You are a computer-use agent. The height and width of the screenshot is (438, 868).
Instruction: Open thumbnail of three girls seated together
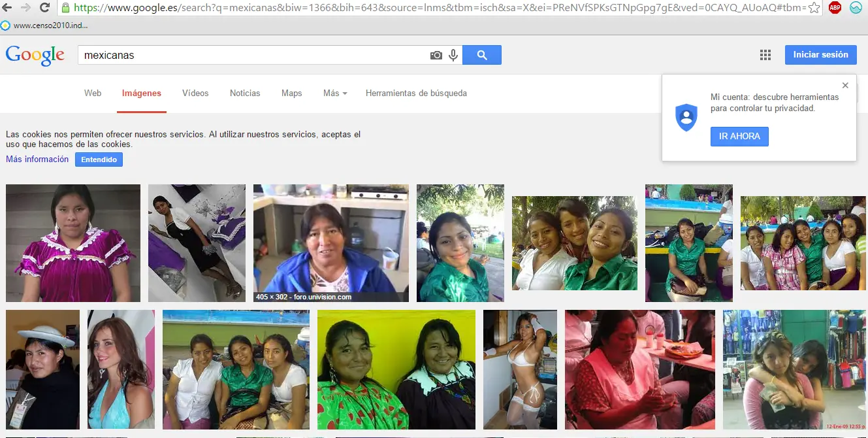coord(236,369)
